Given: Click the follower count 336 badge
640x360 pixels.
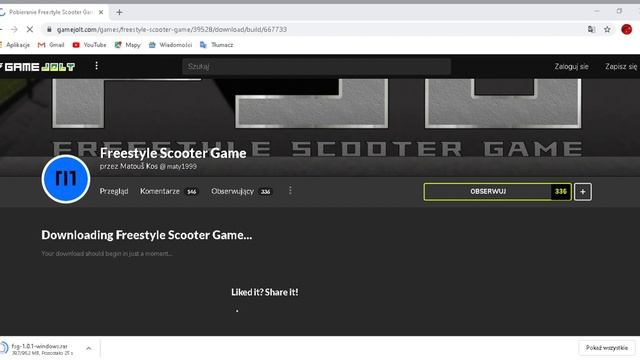Looking at the screenshot, I should pos(561,191).
